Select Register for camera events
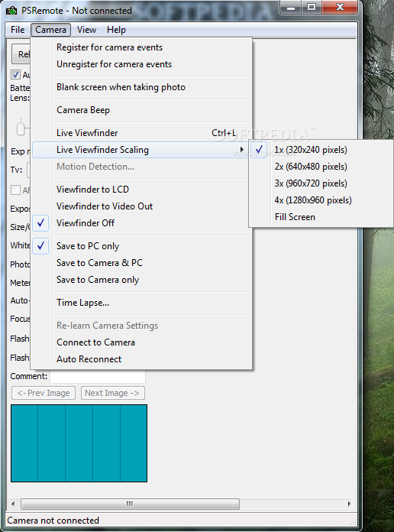Screen dimensions: 394x532 coord(142,47)
